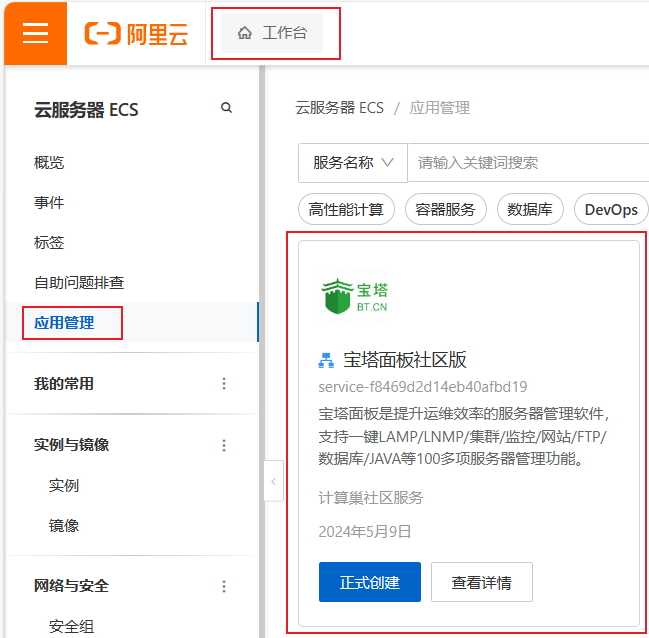Viewport: 649px width, 638px height.
Task: Click the 宝塔面板 description paragraph
Action: point(463,436)
